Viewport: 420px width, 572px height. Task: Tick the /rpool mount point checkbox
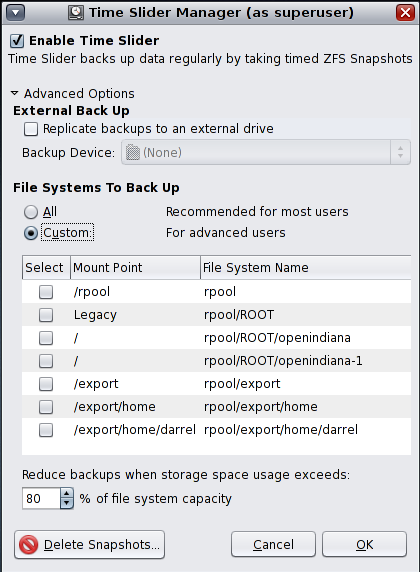(x=46, y=292)
